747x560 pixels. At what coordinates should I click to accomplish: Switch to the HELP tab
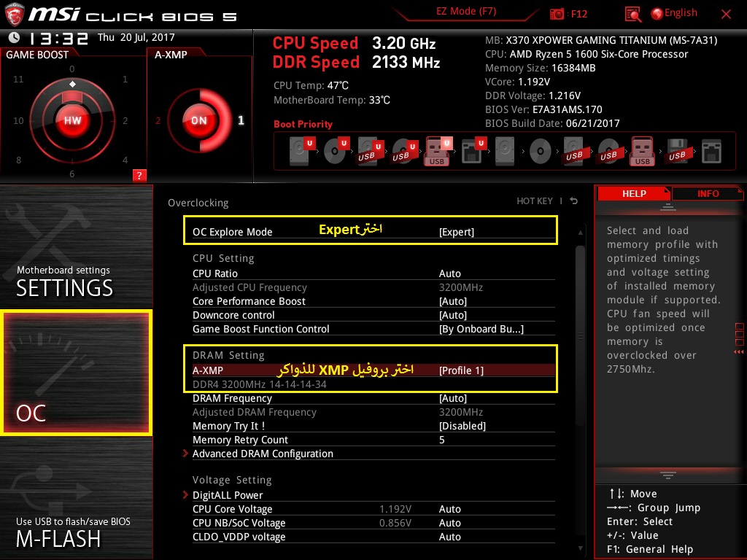coord(634,194)
